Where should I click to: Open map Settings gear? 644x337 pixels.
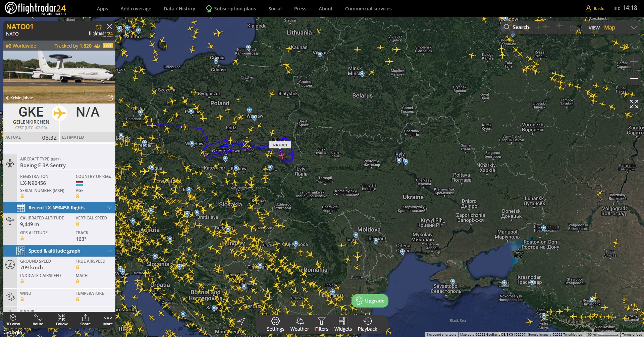275,324
